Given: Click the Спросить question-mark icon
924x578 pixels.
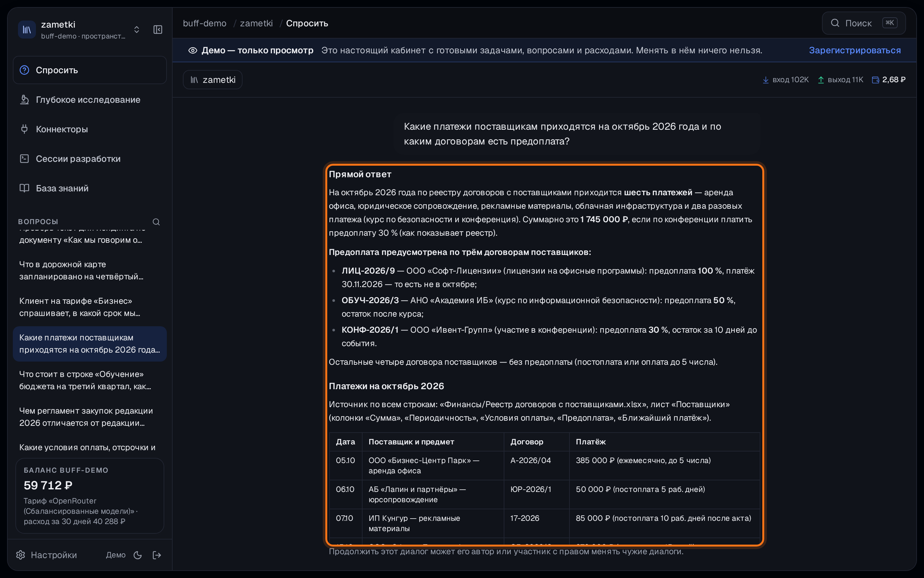Looking at the screenshot, I should coord(24,70).
